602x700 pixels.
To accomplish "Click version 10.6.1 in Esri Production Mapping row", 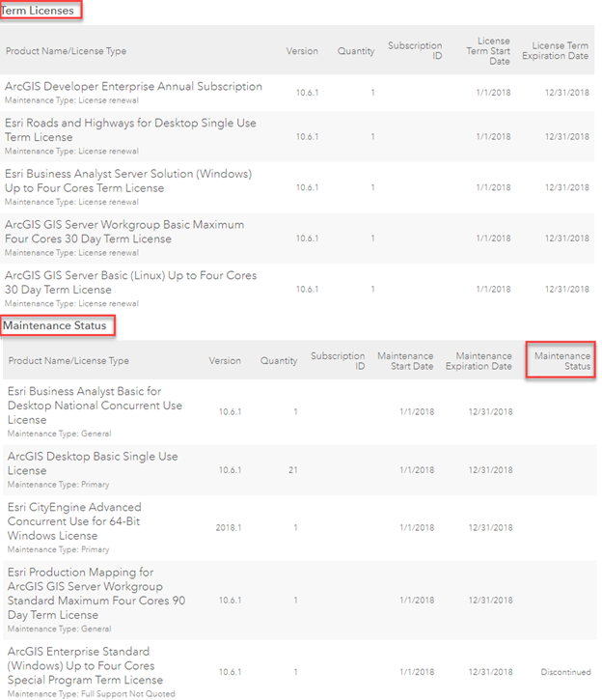I will click(x=231, y=601).
